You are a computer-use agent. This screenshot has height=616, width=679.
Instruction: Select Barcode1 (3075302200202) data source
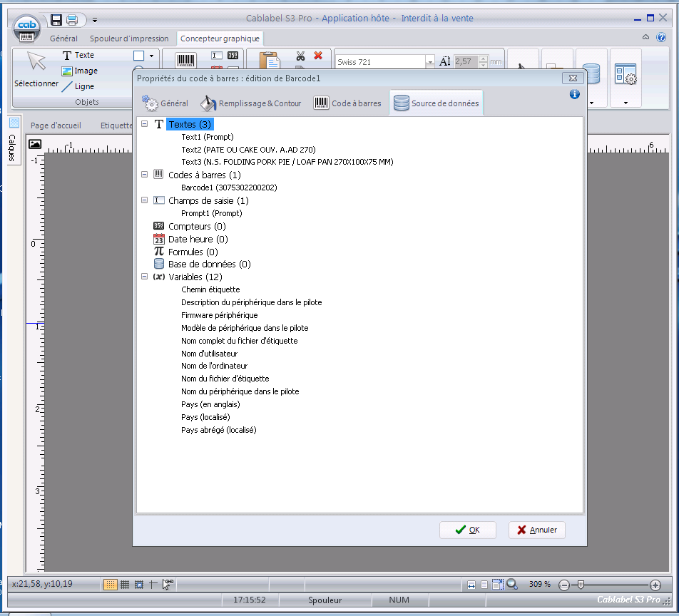(229, 188)
